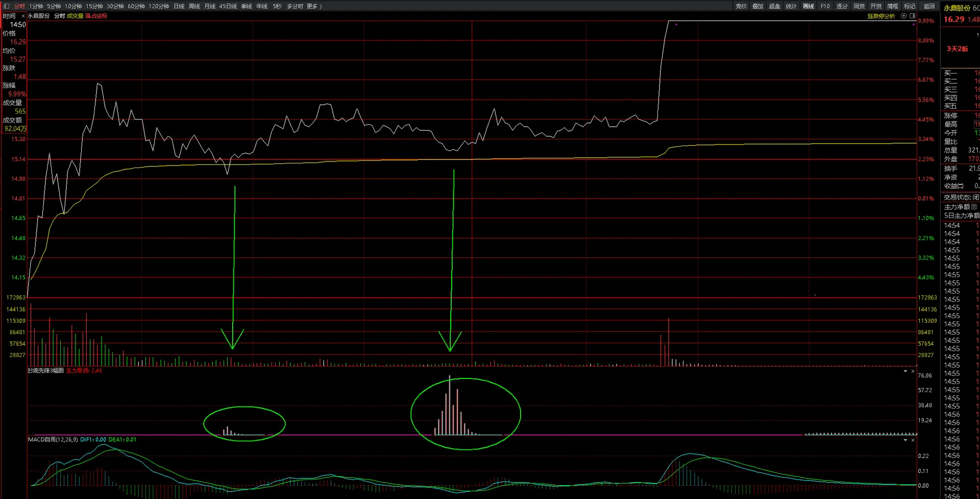Click the 涨停 row in quote panel

pyautogui.click(x=961, y=116)
